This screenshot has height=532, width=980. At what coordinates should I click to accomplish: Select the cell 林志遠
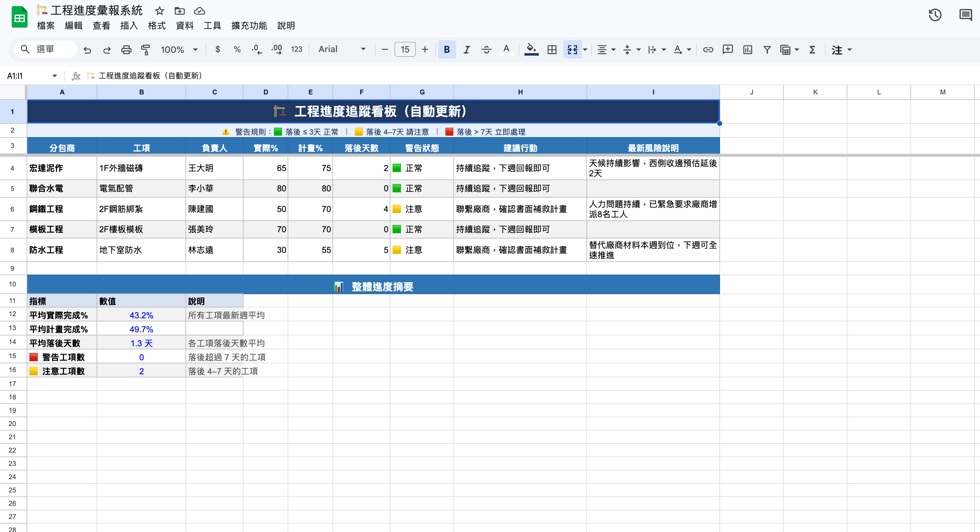(214, 250)
